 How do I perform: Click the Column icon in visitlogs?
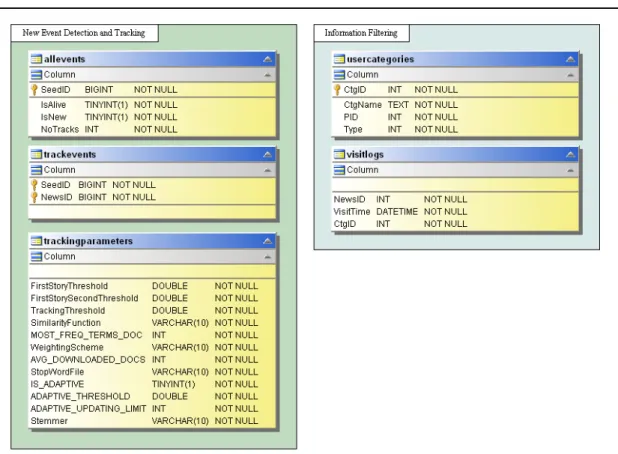[x=339, y=170]
